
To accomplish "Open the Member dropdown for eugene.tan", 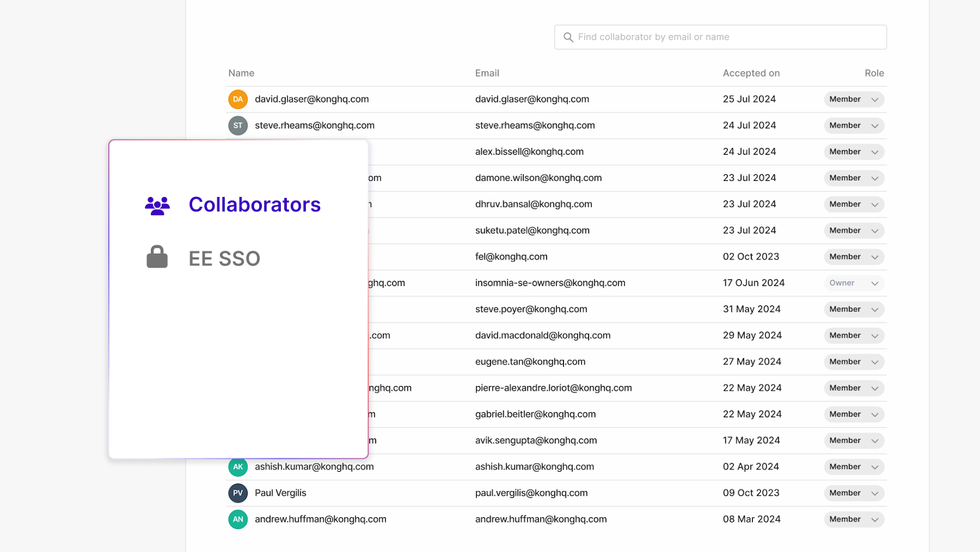I will 853,362.
